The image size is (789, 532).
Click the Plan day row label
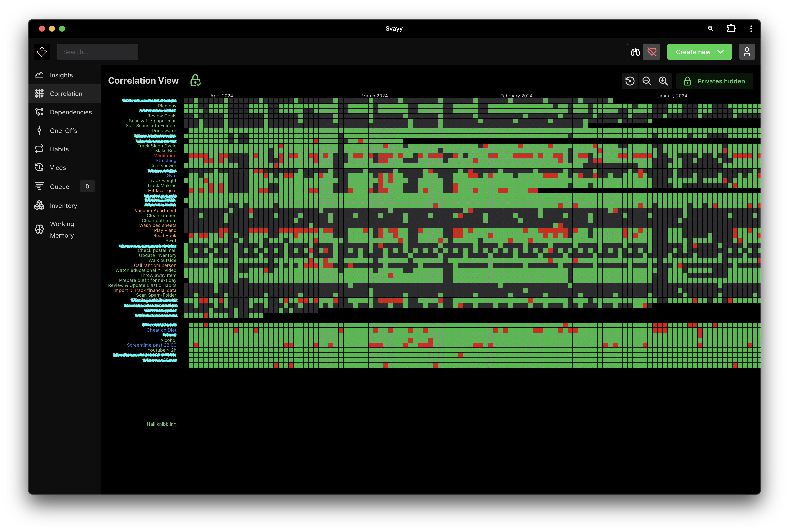tap(167, 106)
